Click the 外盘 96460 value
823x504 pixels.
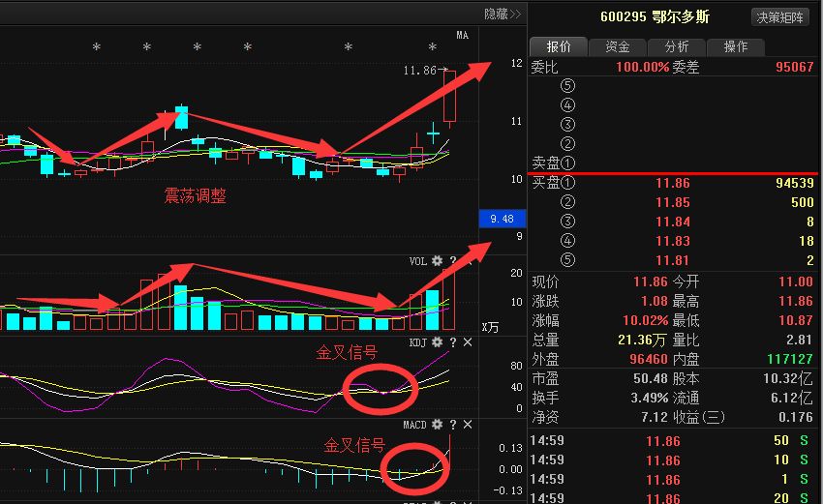coord(648,359)
